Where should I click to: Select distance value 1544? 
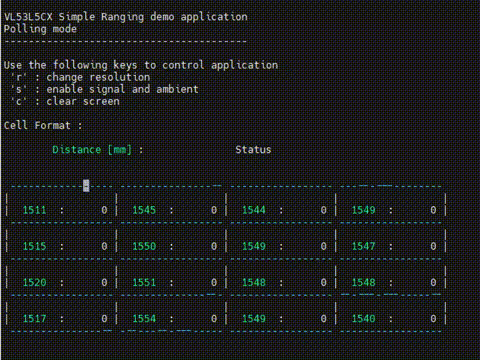254,210
